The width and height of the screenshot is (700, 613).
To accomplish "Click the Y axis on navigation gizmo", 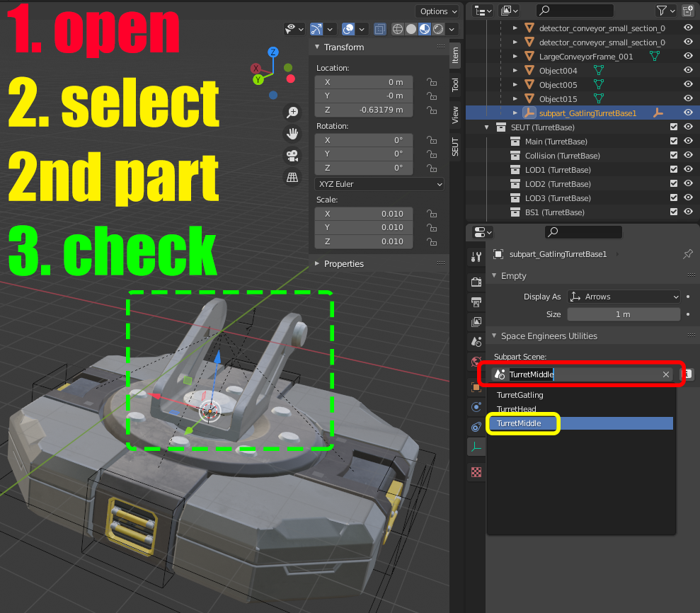I will pos(258,81).
